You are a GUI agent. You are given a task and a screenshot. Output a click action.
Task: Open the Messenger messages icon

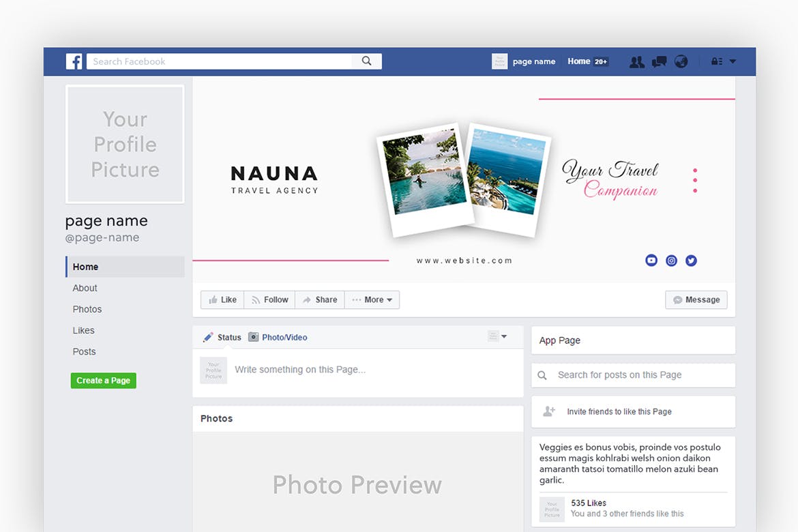[x=659, y=61]
